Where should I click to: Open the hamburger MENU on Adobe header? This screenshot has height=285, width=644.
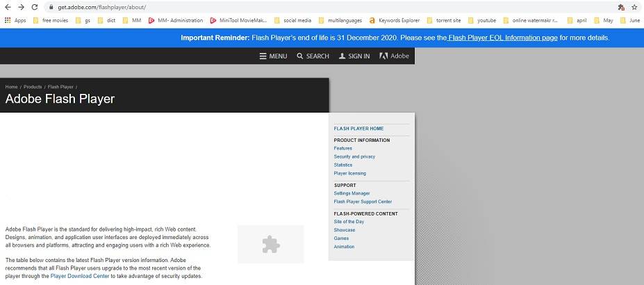273,56
